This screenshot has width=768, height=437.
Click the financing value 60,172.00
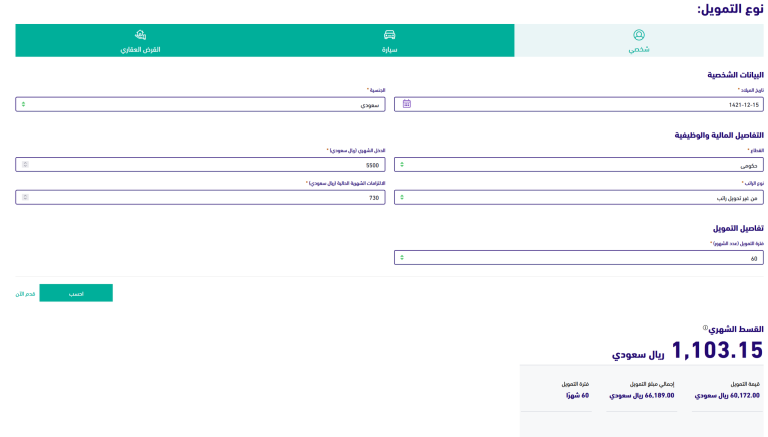[727, 395]
